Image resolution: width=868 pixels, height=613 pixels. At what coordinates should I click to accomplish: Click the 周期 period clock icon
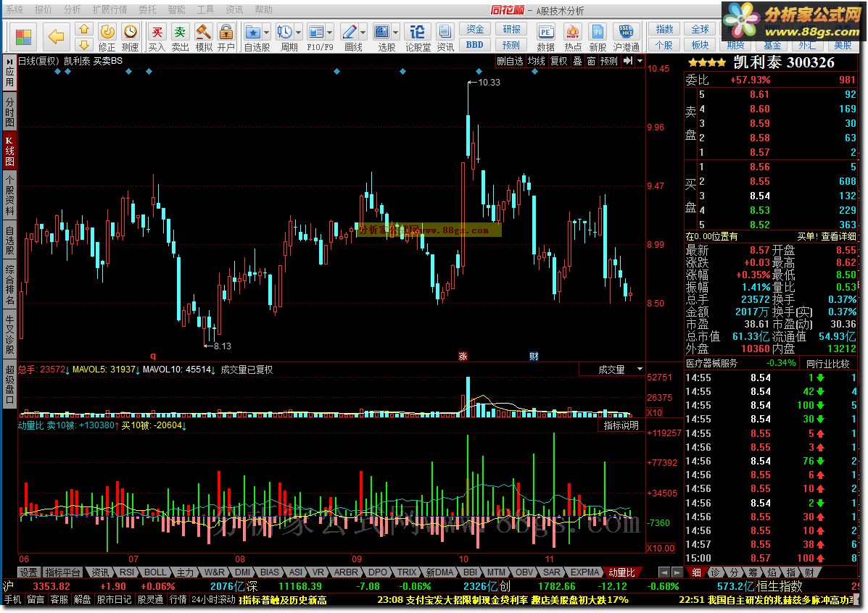click(284, 32)
